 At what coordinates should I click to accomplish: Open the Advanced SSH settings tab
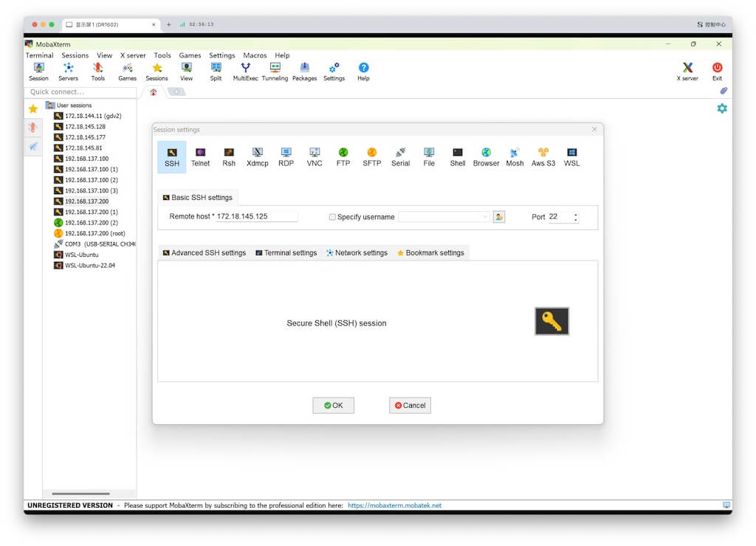point(204,253)
